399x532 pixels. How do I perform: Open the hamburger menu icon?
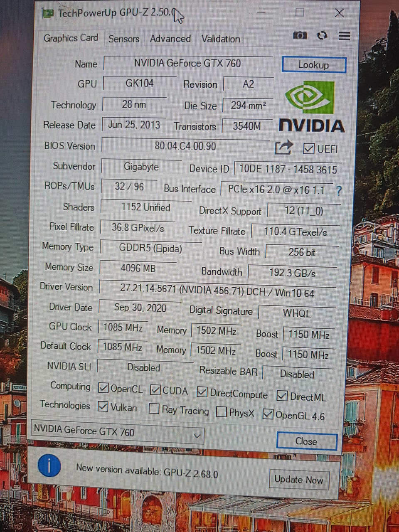tap(344, 36)
